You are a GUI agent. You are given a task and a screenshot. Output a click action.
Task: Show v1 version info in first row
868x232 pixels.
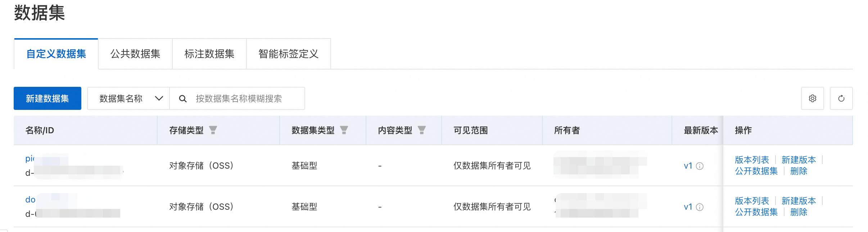tap(700, 166)
